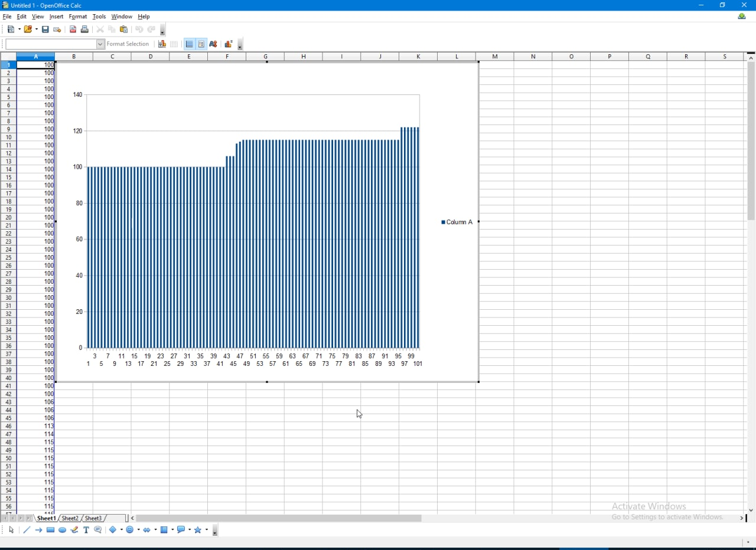Image resolution: width=756 pixels, height=550 pixels.
Task: Expand the Open recent documents dropdown arrow
Action: (35, 30)
